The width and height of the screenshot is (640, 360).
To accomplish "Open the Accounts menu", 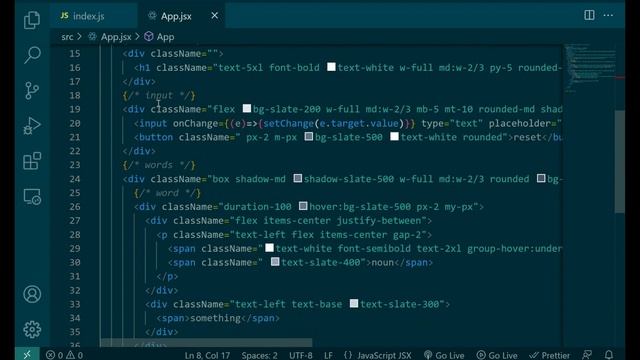I will pyautogui.click(x=32, y=294).
